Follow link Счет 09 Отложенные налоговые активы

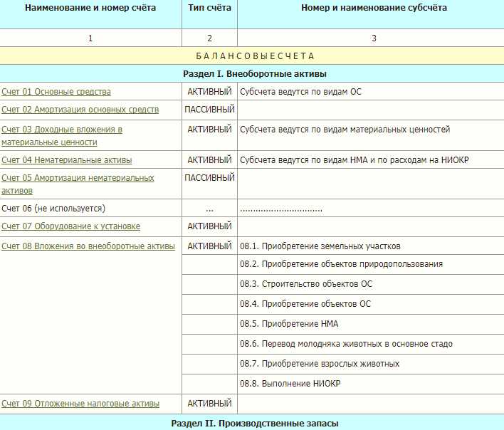pos(80,404)
